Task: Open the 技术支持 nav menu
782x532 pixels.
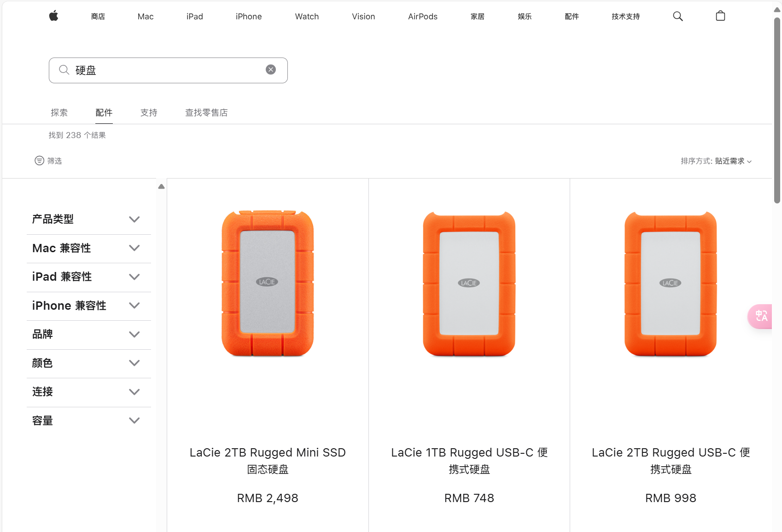Action: coord(625,17)
